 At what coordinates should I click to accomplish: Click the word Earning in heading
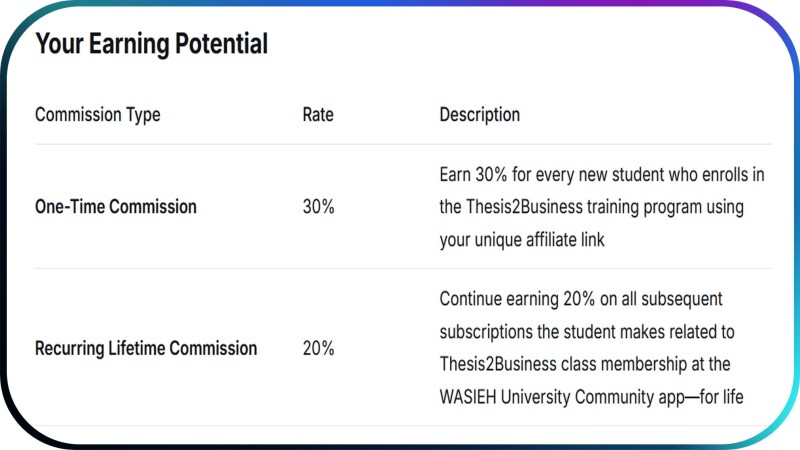pos(130,44)
